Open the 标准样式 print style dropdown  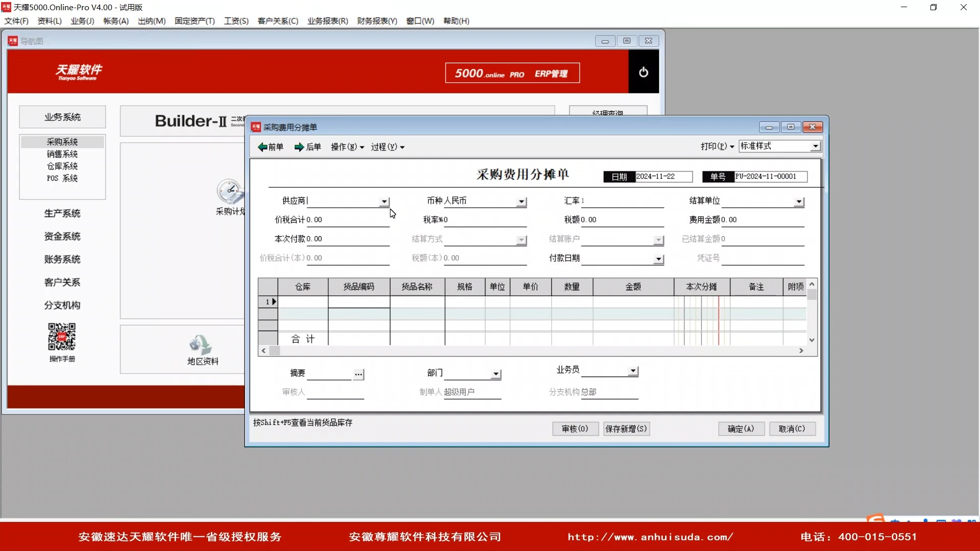click(815, 146)
